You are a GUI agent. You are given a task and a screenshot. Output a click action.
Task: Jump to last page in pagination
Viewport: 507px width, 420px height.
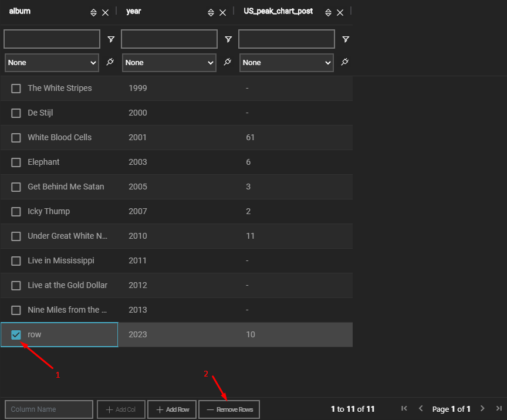[499, 408]
